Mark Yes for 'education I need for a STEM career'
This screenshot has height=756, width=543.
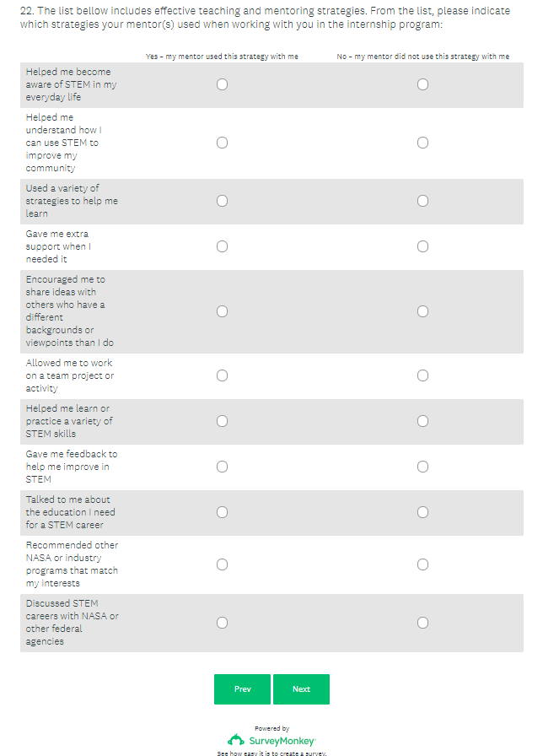pyautogui.click(x=222, y=512)
